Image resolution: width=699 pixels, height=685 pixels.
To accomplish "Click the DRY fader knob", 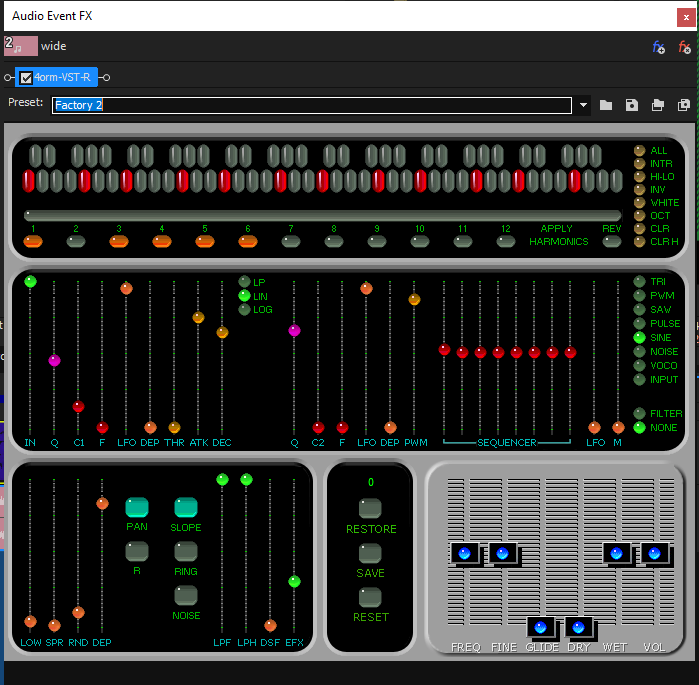I will [579, 628].
